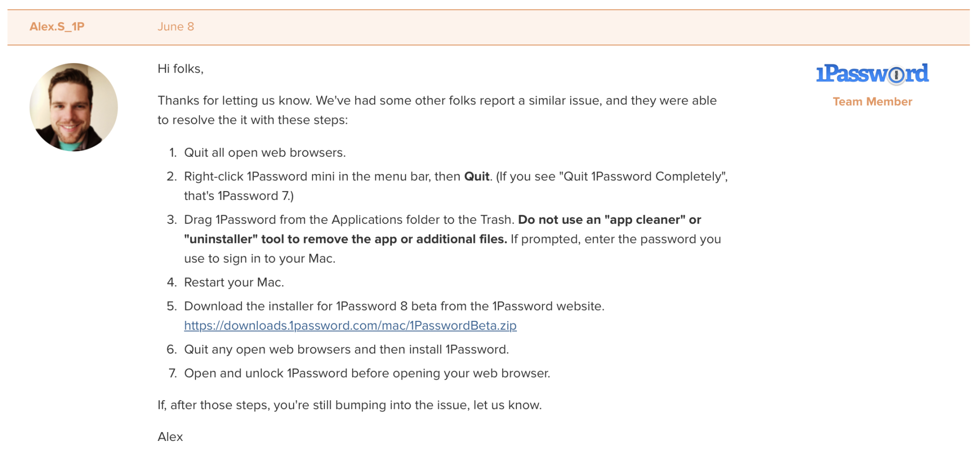Image resolution: width=980 pixels, height=459 pixels.
Task: Click "to resolve the it with these steps:" line
Action: click(x=252, y=120)
